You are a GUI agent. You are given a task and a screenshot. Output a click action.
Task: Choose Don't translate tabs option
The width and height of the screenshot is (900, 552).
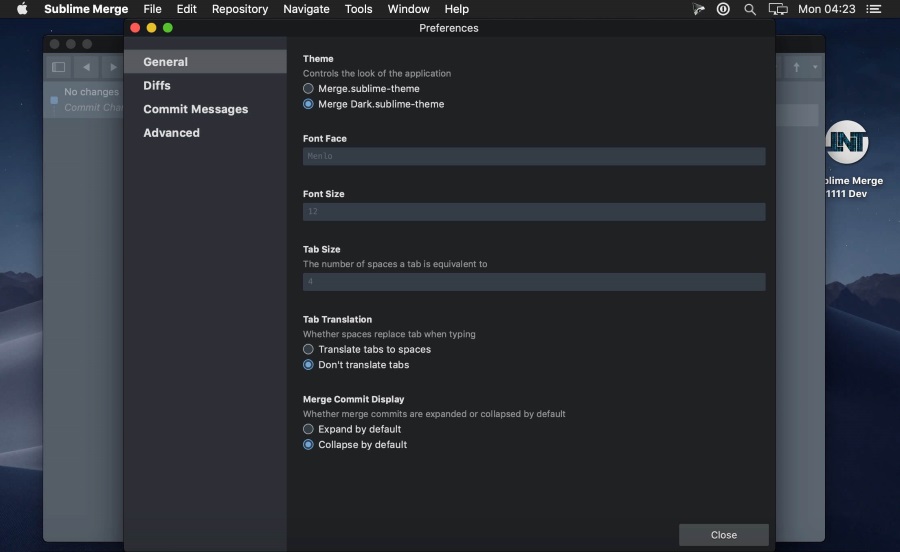click(x=308, y=364)
